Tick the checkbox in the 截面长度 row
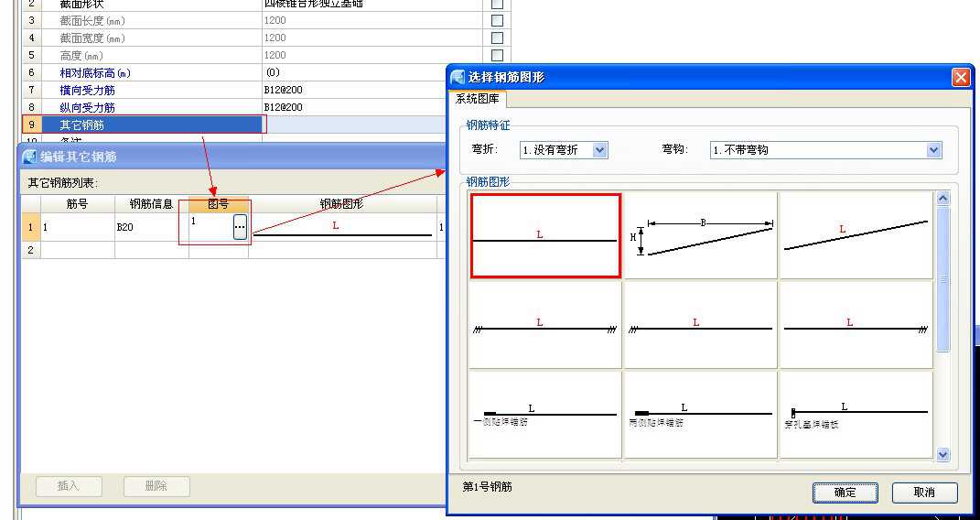This screenshot has width=980, height=520. tap(498, 20)
